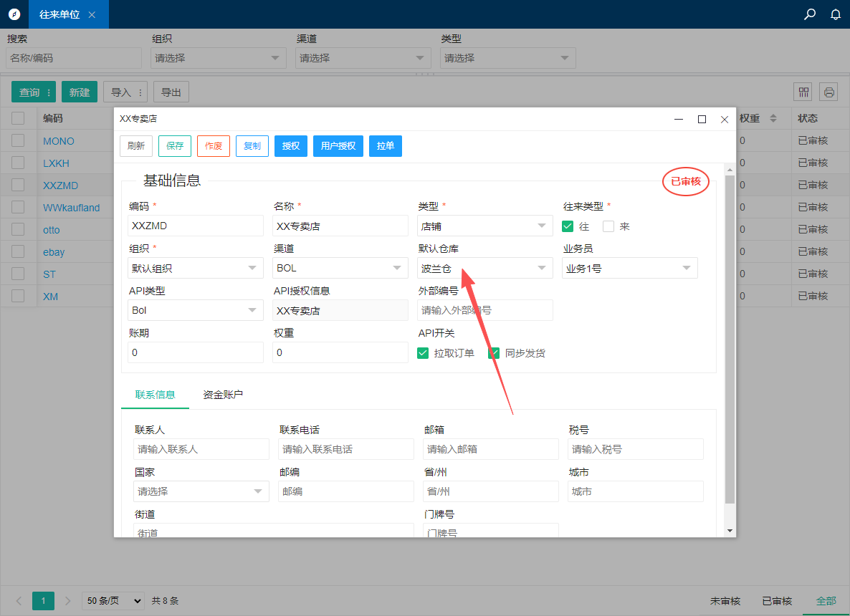The height and width of the screenshot is (616, 850).
Task: Click the 外部编号 input field
Action: [485, 310]
